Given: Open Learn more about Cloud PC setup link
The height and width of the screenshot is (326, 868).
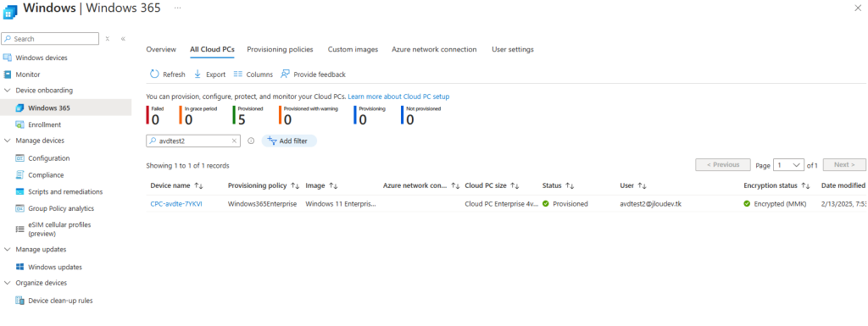Looking at the screenshot, I should tap(398, 97).
